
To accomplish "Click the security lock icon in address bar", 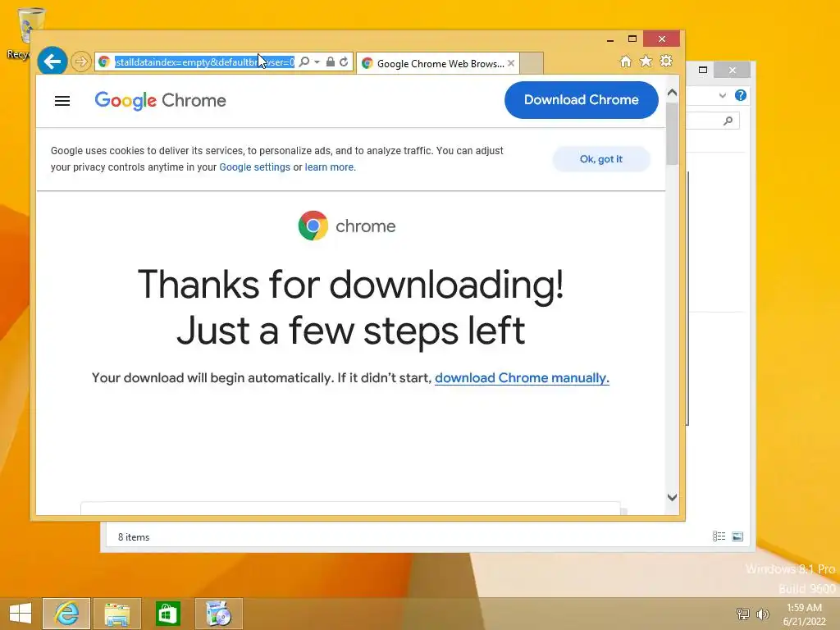I will click(x=331, y=62).
